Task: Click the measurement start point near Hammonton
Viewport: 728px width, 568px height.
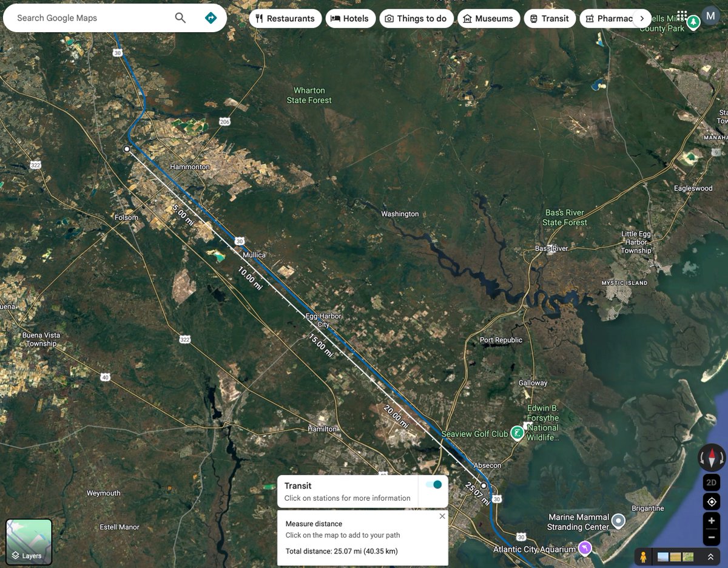Action: click(127, 149)
